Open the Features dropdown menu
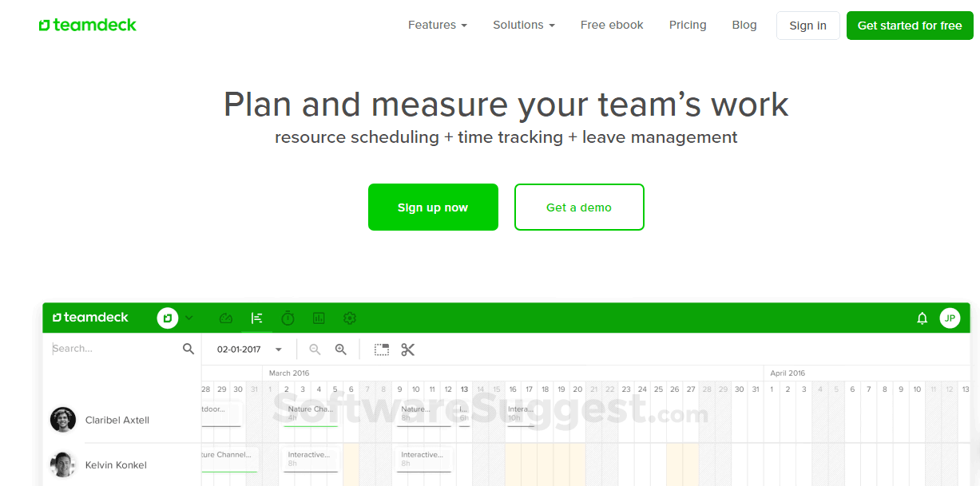Image resolution: width=980 pixels, height=486 pixels. (438, 25)
